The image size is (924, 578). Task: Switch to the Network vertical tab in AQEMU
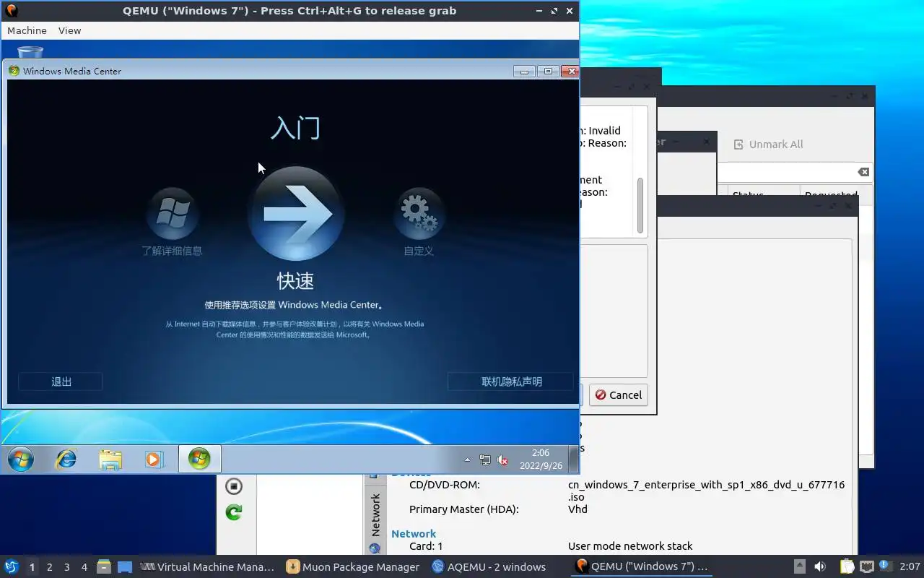[x=375, y=520]
